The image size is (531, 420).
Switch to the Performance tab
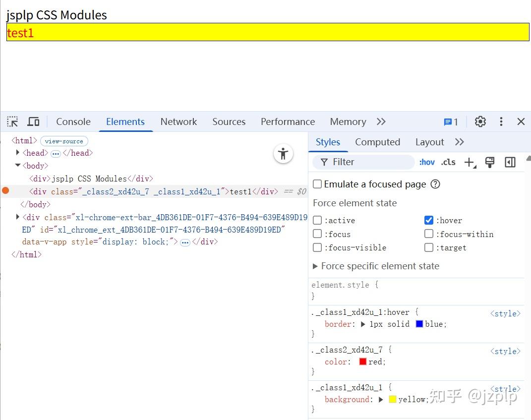[288, 121]
